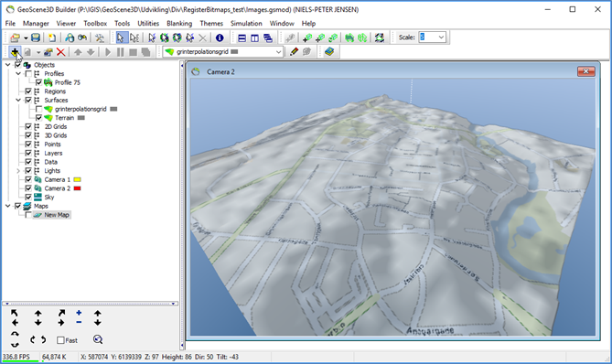Open the Simulation menu
This screenshot has width=612, height=364.
click(x=246, y=24)
